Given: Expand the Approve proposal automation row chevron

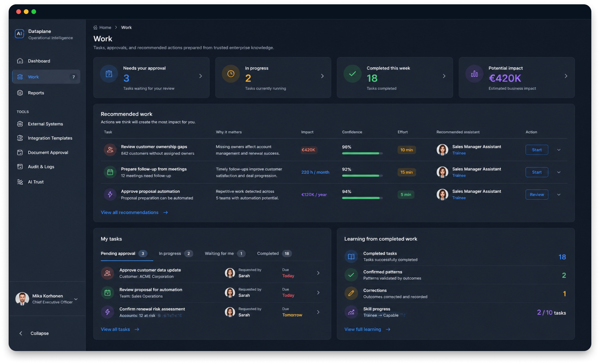Looking at the screenshot, I should pos(559,195).
